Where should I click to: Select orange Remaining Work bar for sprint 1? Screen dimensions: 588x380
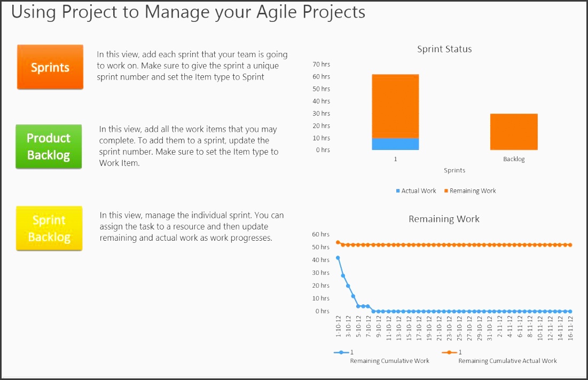point(395,106)
